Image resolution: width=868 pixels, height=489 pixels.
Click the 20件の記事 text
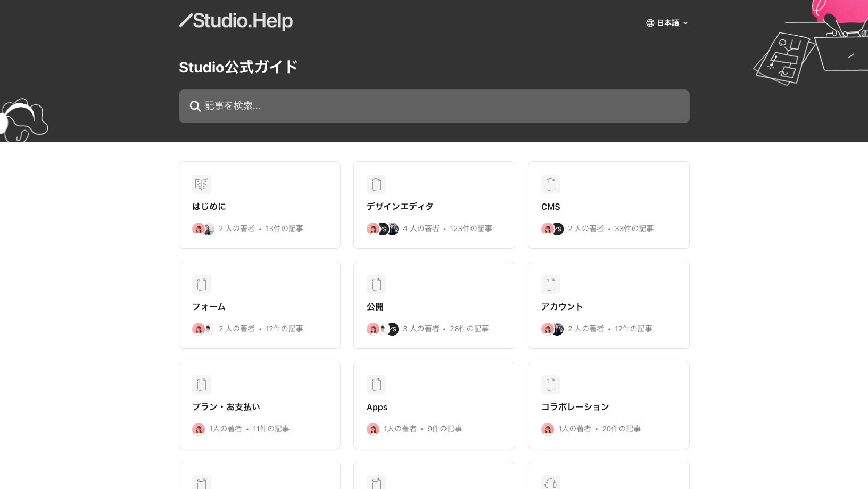coord(621,429)
